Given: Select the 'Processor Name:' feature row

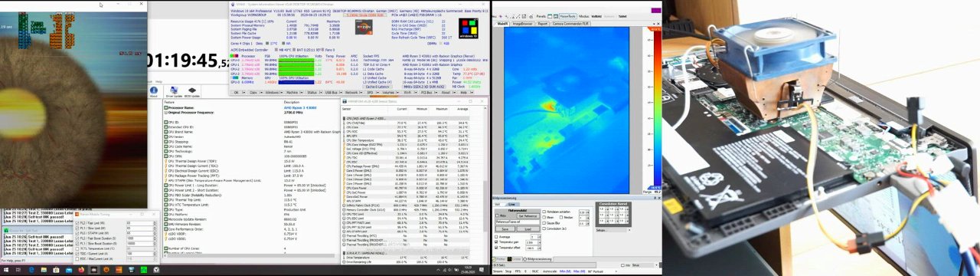Looking at the screenshot, I should [250, 107].
